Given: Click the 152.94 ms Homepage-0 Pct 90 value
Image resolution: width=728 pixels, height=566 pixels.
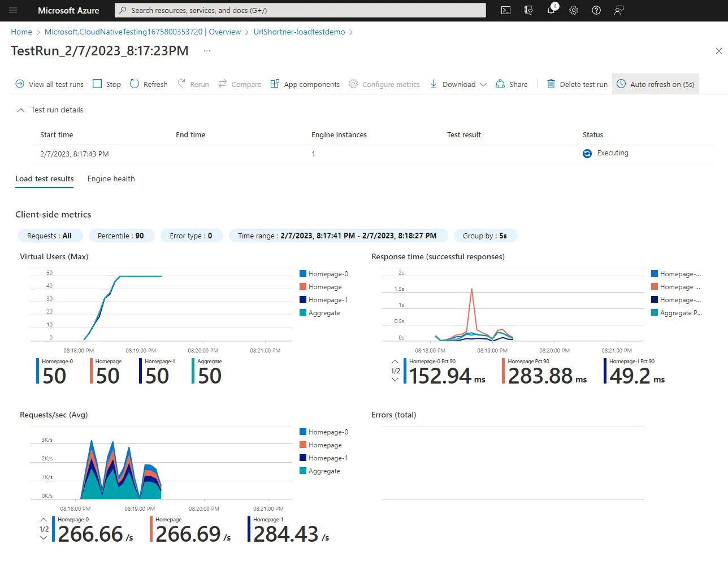Looking at the screenshot, I should tap(447, 376).
